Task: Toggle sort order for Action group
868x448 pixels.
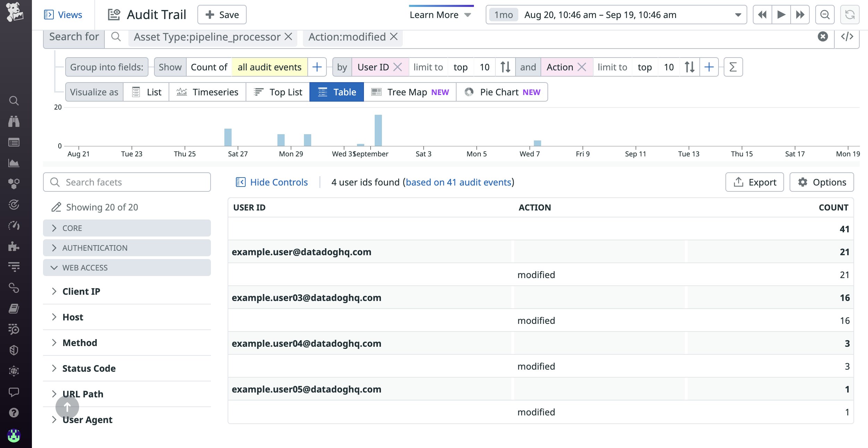Action: pyautogui.click(x=689, y=67)
